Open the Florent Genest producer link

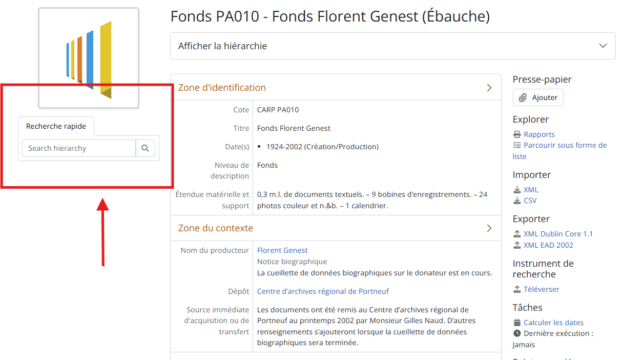coord(282,250)
